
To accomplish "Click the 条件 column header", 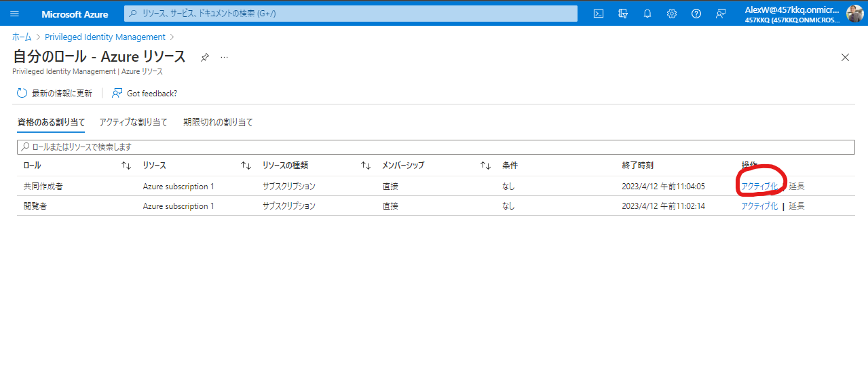I will [x=510, y=166].
